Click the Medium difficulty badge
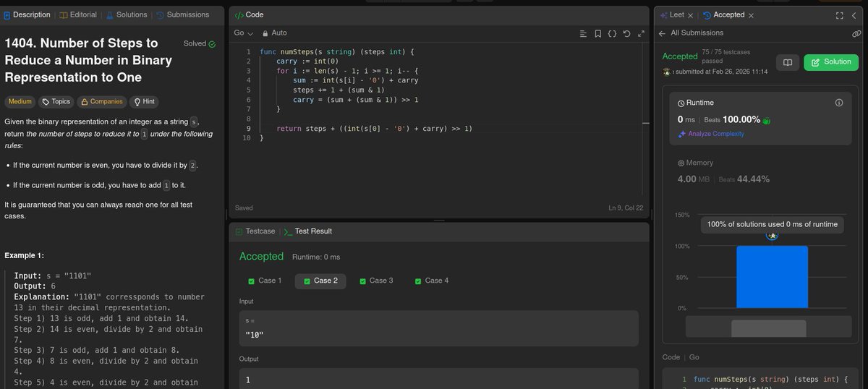Viewport: 868px width, 389px height. click(20, 102)
